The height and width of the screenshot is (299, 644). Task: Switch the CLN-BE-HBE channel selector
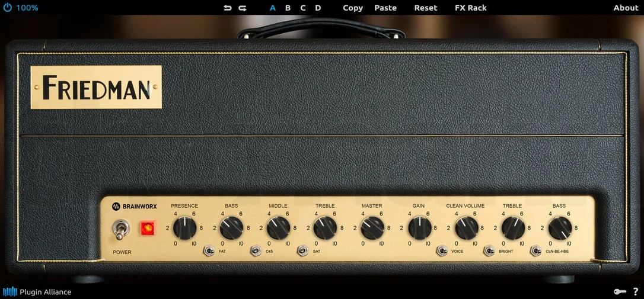click(536, 250)
